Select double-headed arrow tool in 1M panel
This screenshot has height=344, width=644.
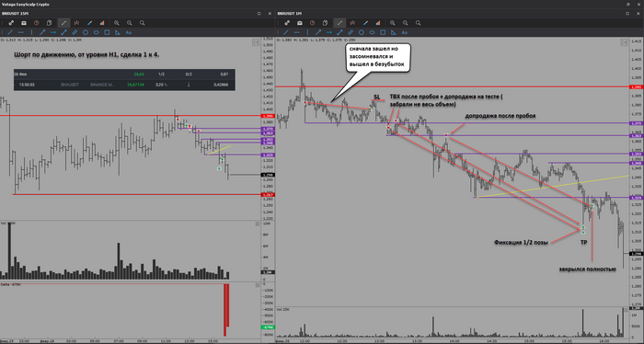point(340,32)
